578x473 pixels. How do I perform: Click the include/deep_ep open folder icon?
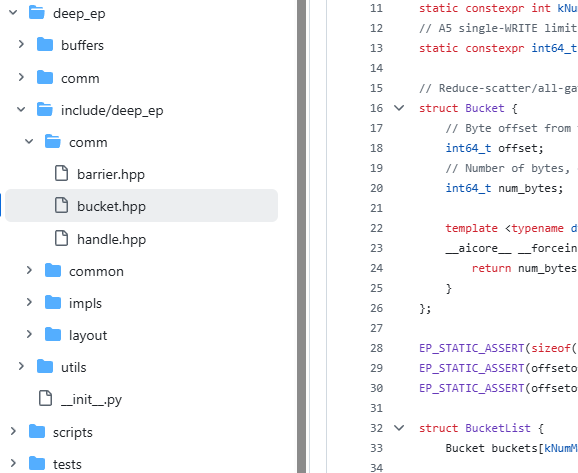45,109
